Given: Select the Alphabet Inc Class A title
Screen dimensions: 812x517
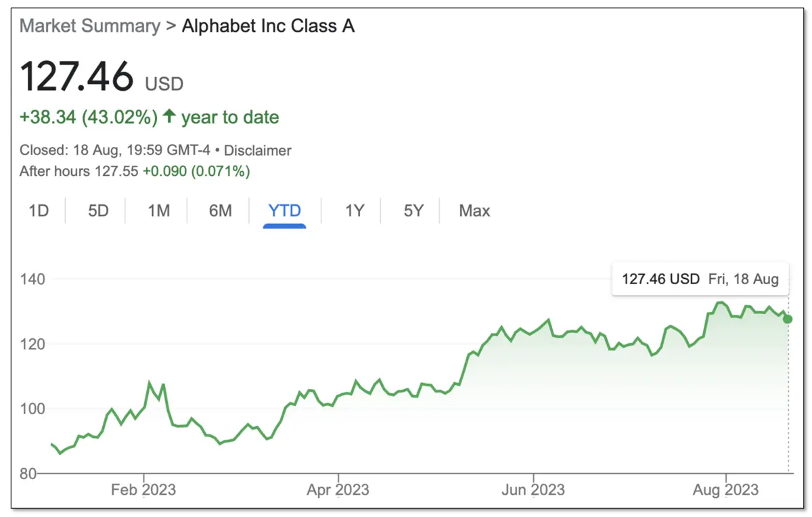Looking at the screenshot, I should pyautogui.click(x=267, y=26).
